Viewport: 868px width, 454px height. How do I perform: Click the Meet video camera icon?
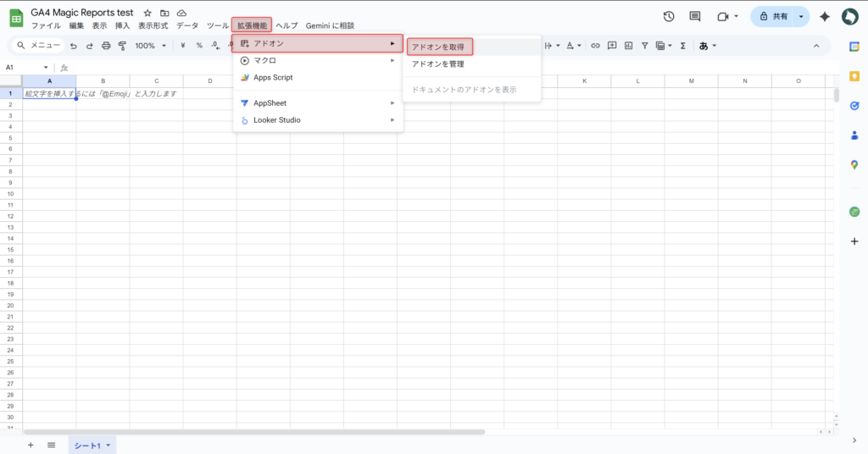(722, 17)
